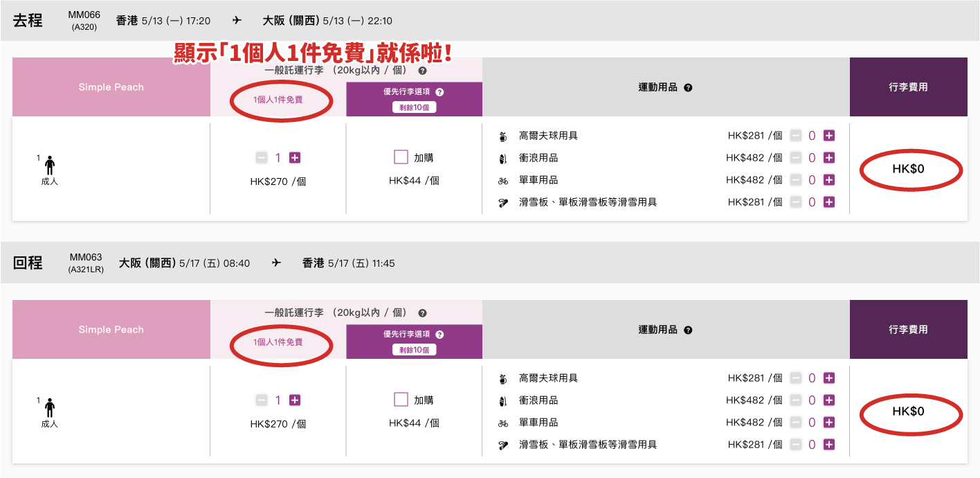Screen dimensions: 980x478
Task: Add outbound 高爾夫球用具 with plus button
Action: pos(829,136)
